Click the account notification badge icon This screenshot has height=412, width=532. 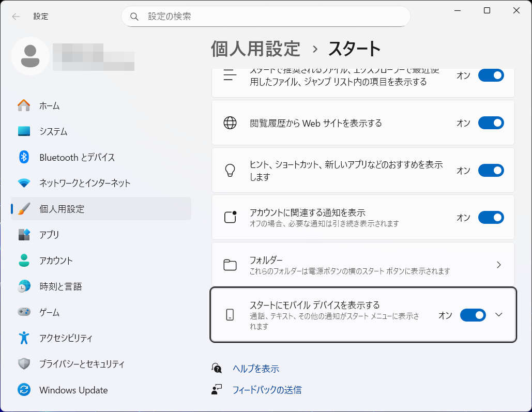click(x=230, y=217)
